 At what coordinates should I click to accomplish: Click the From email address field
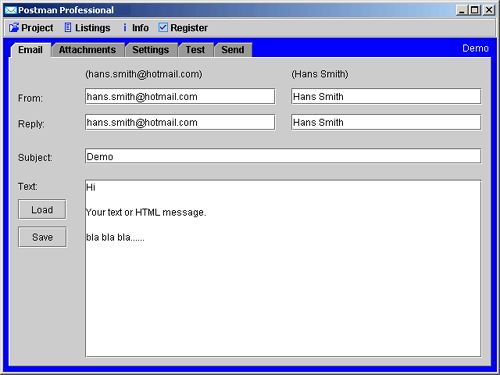(x=180, y=96)
